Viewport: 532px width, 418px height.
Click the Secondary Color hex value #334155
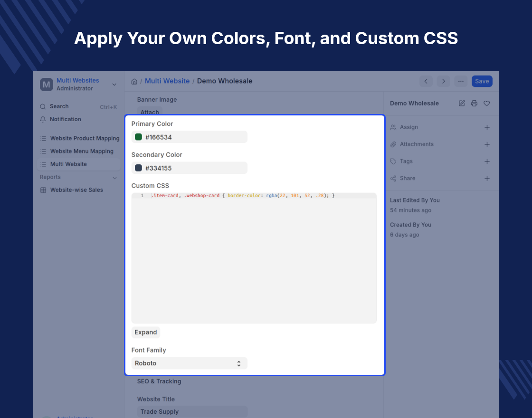[159, 168]
